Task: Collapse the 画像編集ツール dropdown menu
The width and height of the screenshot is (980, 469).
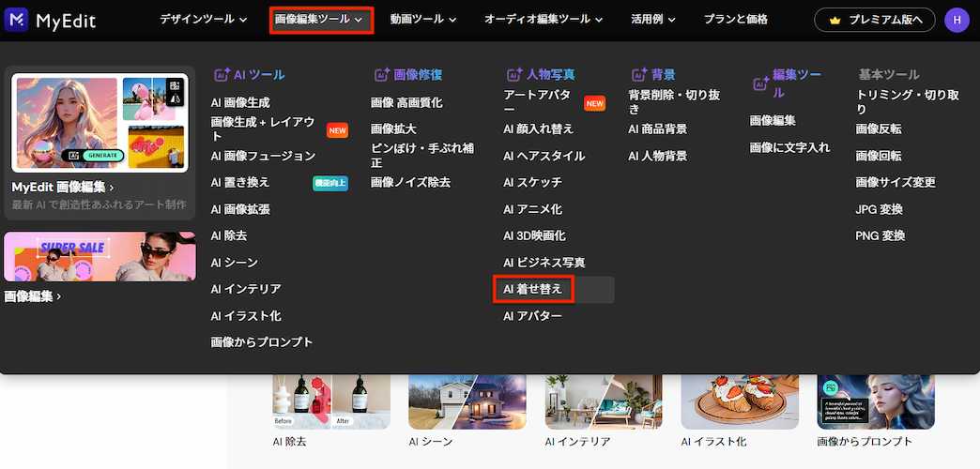Action: coord(319,20)
